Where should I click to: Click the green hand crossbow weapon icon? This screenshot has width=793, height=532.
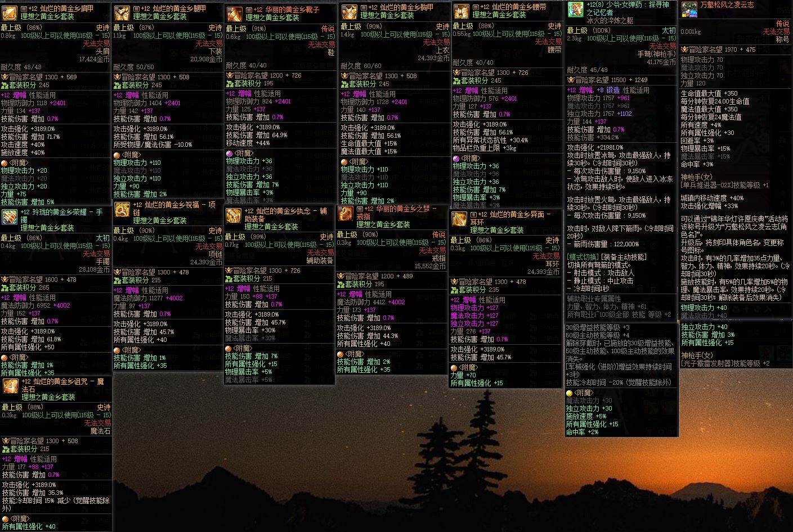575,10
